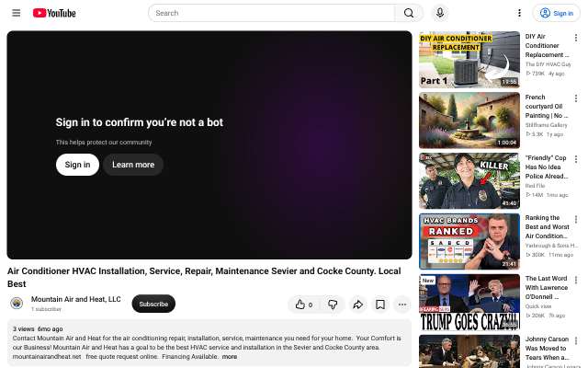588x368 pixels.
Task: Open DIY Air Conditioner Replacement thumbnail
Action: (469, 60)
